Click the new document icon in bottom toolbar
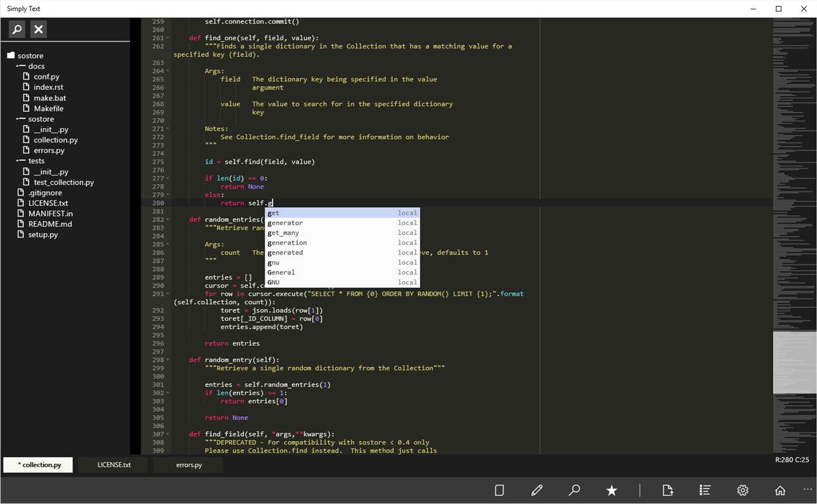Screen dimensions: 817x504 pos(499,490)
